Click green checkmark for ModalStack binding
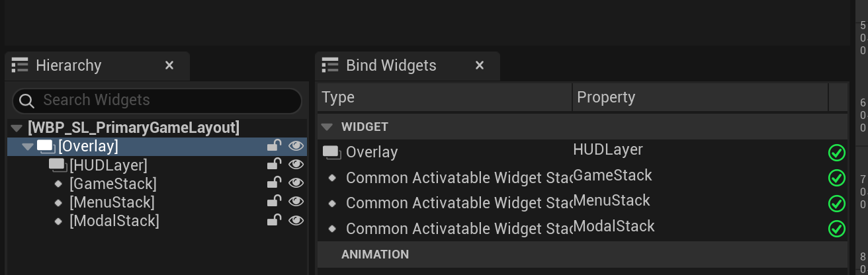 837,229
